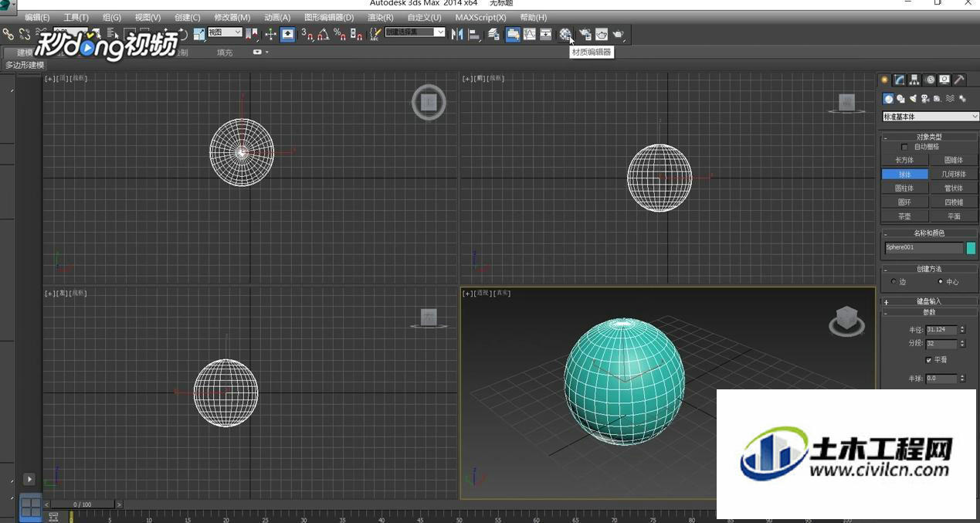Open the 渲染(R) menu
The image size is (980, 523).
pos(380,17)
